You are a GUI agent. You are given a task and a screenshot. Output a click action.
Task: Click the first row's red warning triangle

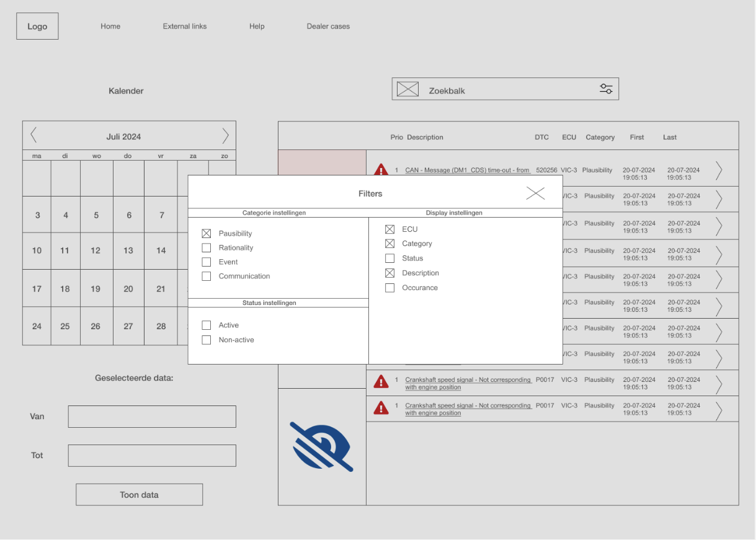pos(381,170)
